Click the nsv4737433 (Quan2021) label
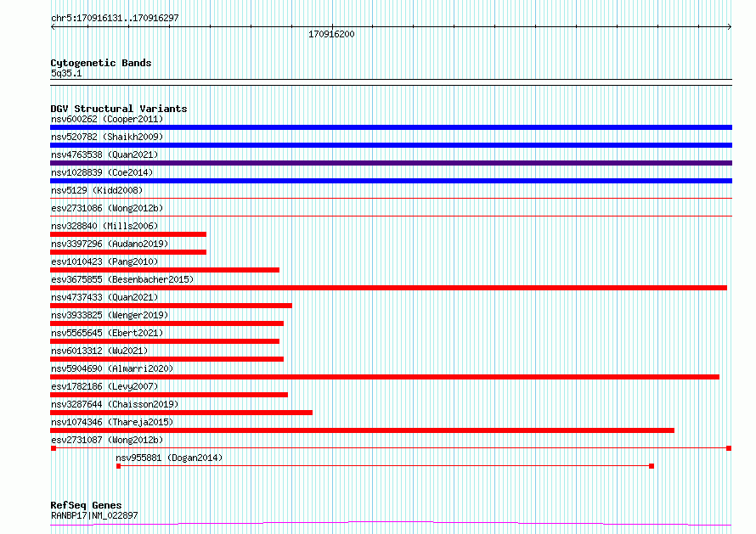This screenshot has height=534, width=756. [104, 297]
